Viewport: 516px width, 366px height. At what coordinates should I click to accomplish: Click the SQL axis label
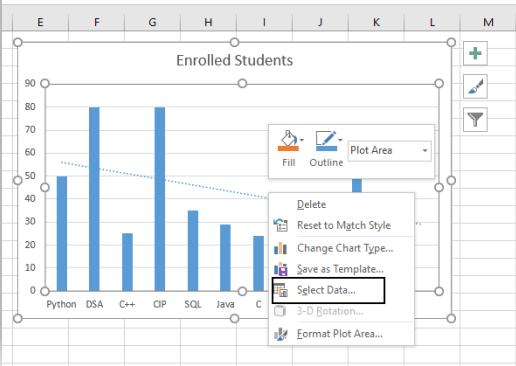pyautogui.click(x=193, y=304)
